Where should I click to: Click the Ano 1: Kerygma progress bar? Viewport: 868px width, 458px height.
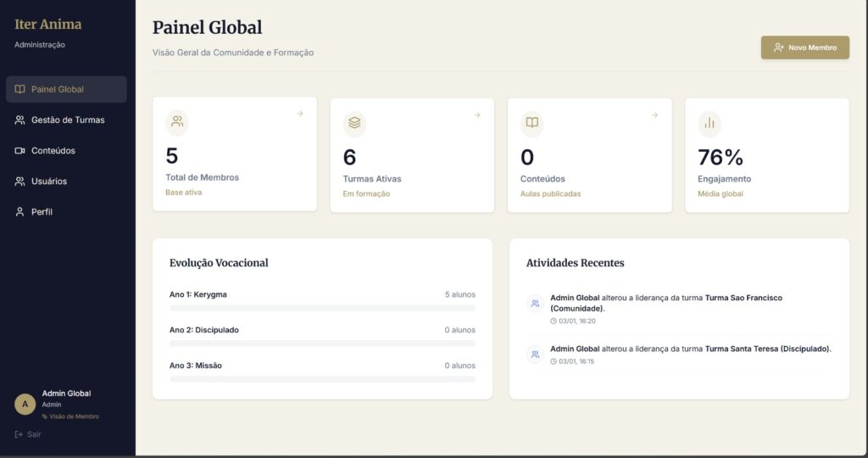point(322,309)
